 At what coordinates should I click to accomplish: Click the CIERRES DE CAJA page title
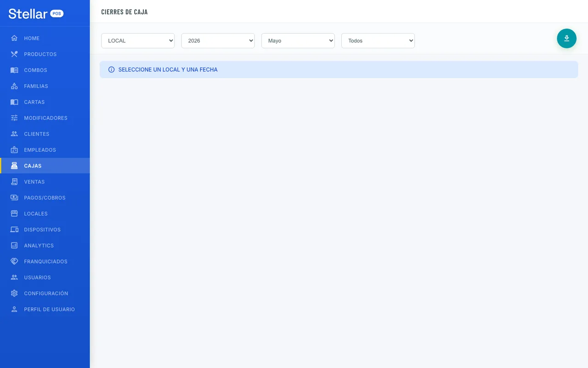(124, 12)
